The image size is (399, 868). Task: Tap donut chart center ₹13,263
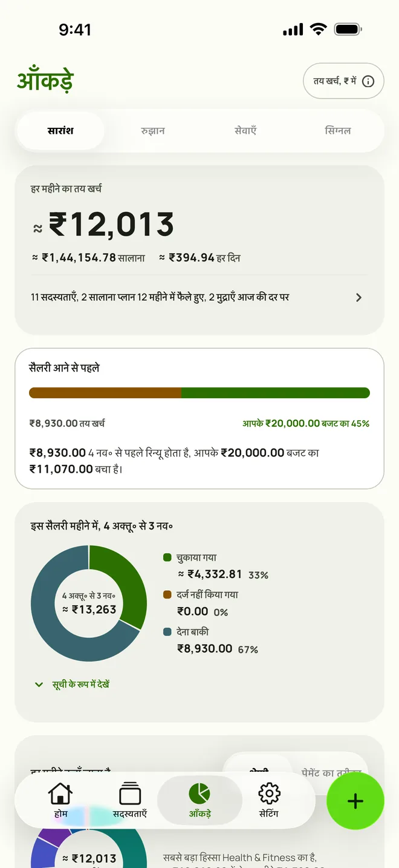click(x=89, y=603)
